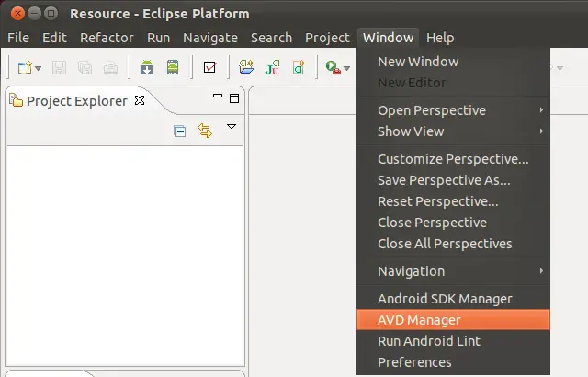
Task: Open the New Android Project wizard icon
Action: (246, 67)
